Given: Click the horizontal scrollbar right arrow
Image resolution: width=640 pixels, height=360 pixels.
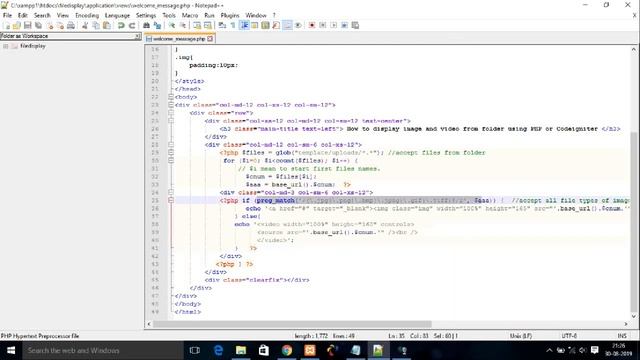Looking at the screenshot, I should 626,324.
